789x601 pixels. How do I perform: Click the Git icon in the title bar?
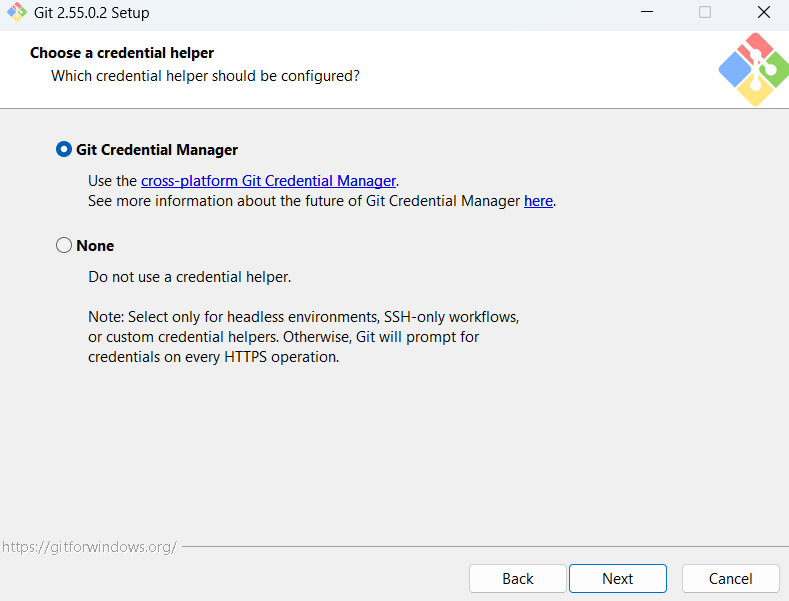coord(17,12)
